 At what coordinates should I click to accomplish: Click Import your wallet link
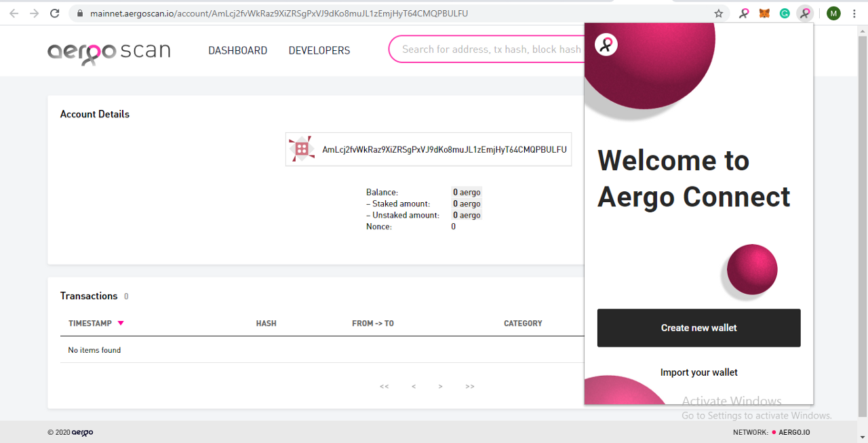pyautogui.click(x=698, y=372)
